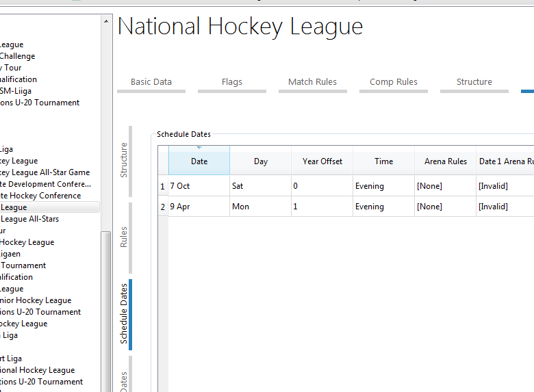Click '[Invalid]' cell in 9 Apr row
The image size is (534, 392).
pyautogui.click(x=505, y=207)
